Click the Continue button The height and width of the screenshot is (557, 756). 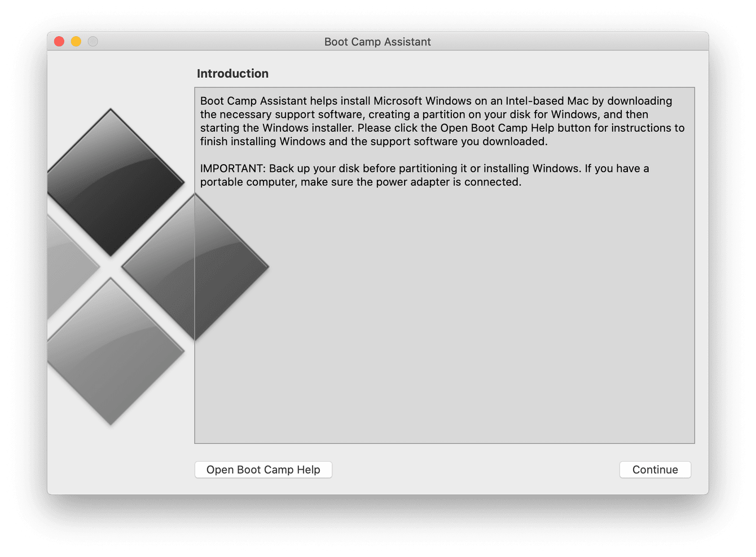(655, 470)
